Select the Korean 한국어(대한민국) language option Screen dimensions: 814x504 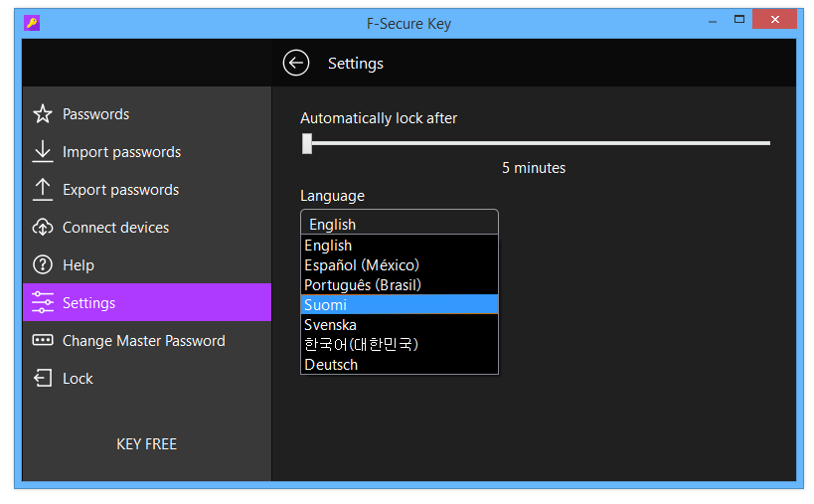point(400,344)
